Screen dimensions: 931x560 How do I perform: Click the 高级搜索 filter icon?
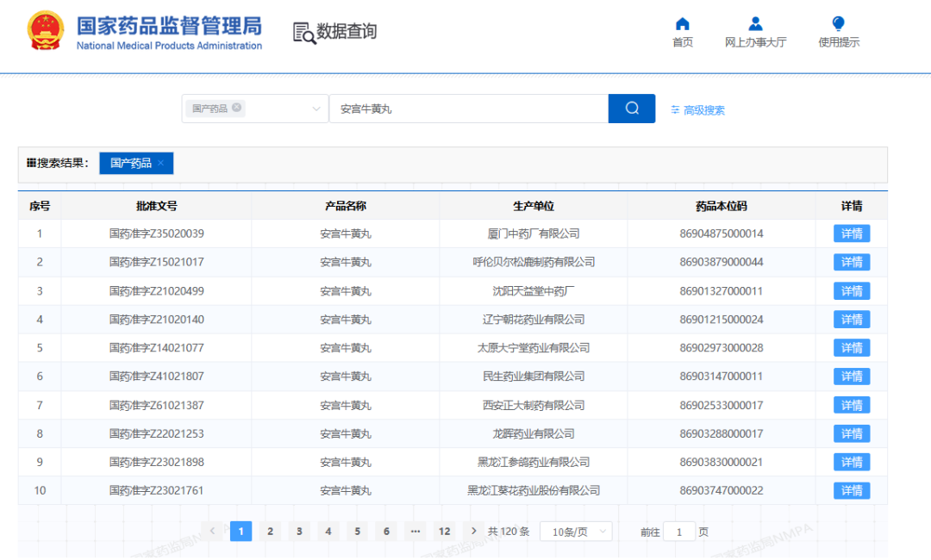coord(675,109)
